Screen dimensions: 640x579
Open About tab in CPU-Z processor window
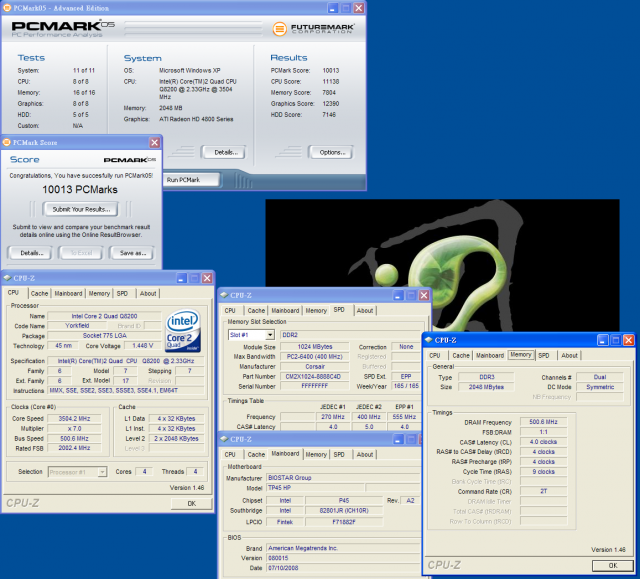[x=148, y=293]
